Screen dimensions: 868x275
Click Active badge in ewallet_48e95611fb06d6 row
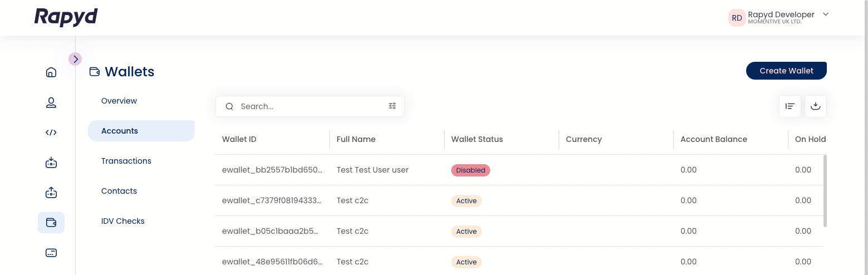[x=466, y=262]
